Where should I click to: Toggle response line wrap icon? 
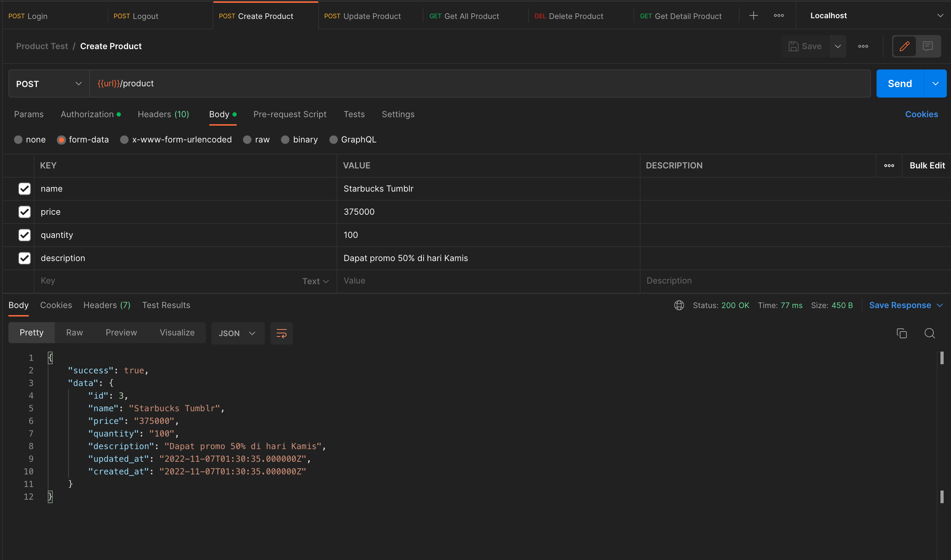[x=281, y=333]
